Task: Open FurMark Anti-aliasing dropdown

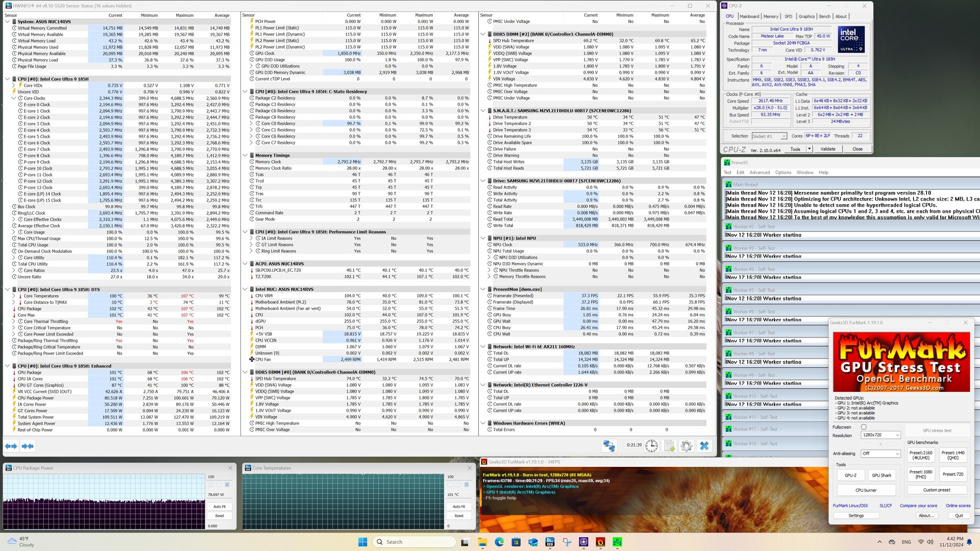Action: (x=881, y=454)
